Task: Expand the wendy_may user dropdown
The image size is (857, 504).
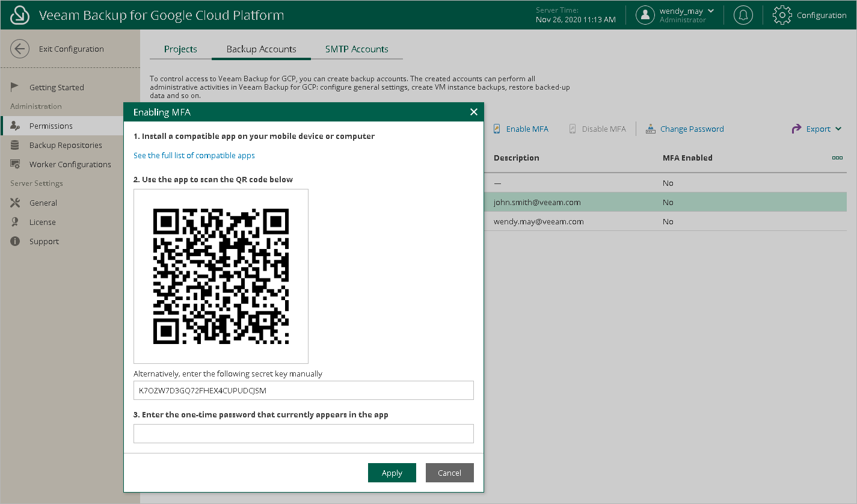Action: [x=711, y=11]
